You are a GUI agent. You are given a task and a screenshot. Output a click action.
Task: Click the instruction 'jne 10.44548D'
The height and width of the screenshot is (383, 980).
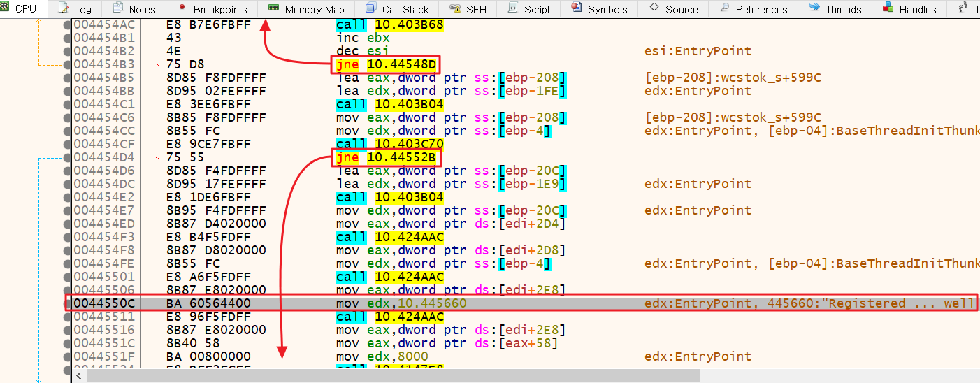387,64
